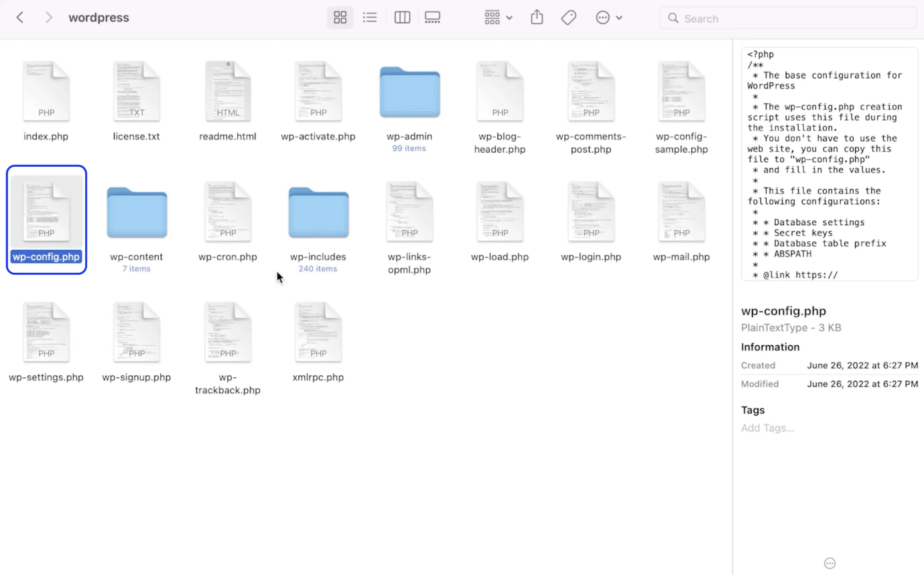This screenshot has height=575, width=924.
Task: Click the '7 items' count text
Action: 137,269
